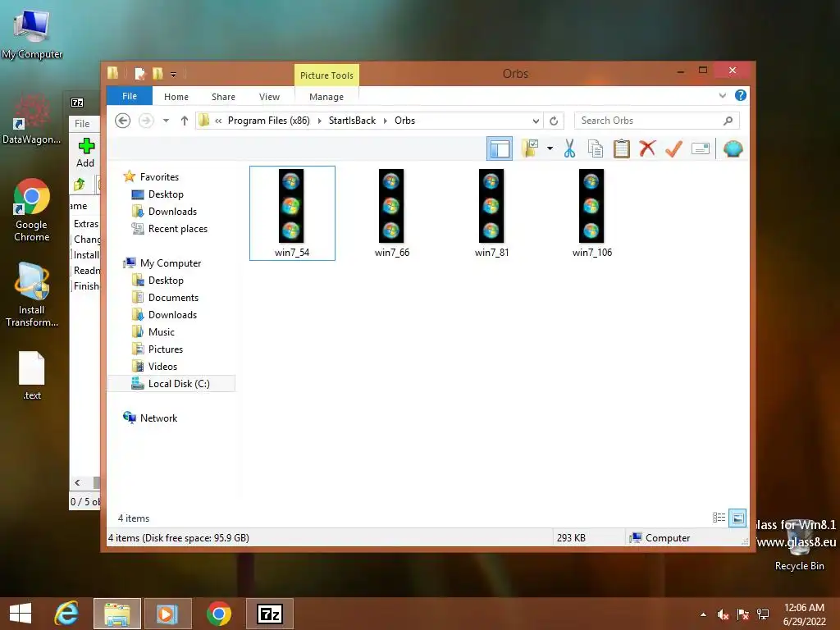Open 7-Zip from the taskbar

(269, 614)
